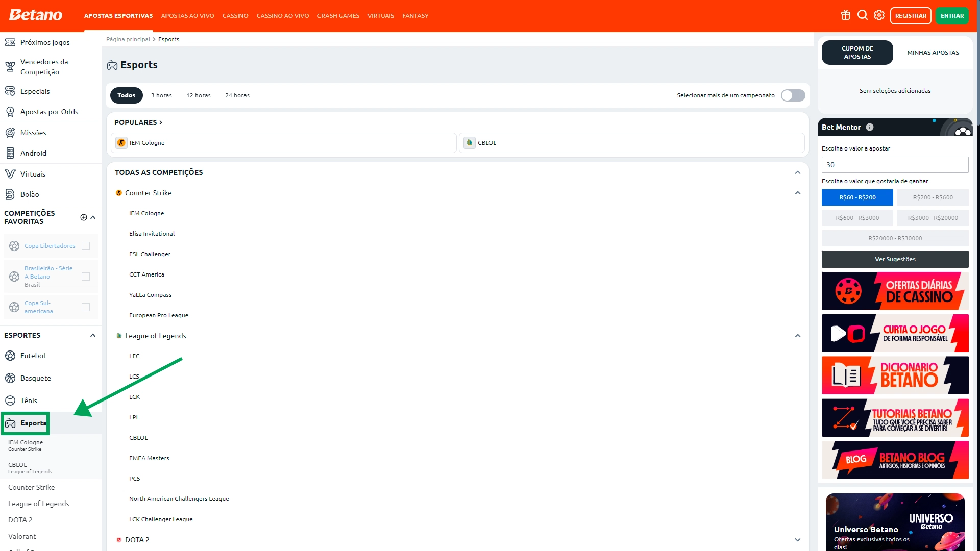
Task: Click the Ver Sugestões button
Action: pyautogui.click(x=895, y=259)
